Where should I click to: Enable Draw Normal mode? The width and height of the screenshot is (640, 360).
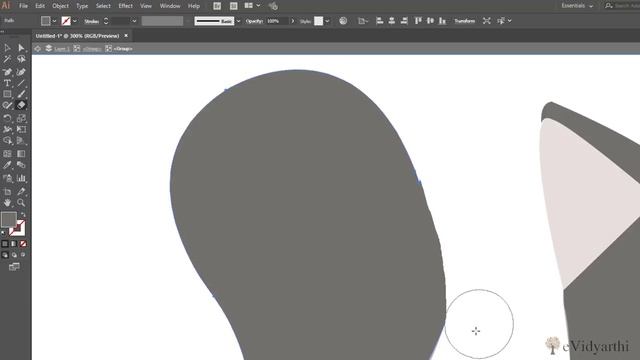coord(5,255)
